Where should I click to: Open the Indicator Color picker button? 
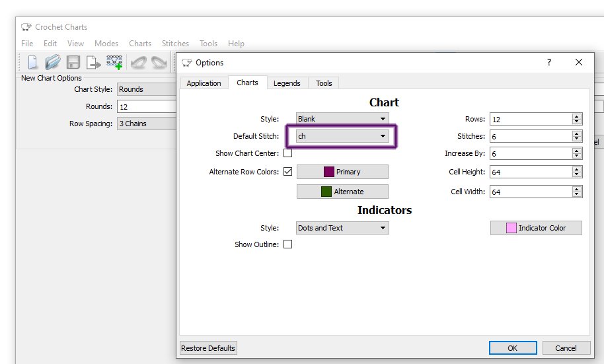(536, 228)
